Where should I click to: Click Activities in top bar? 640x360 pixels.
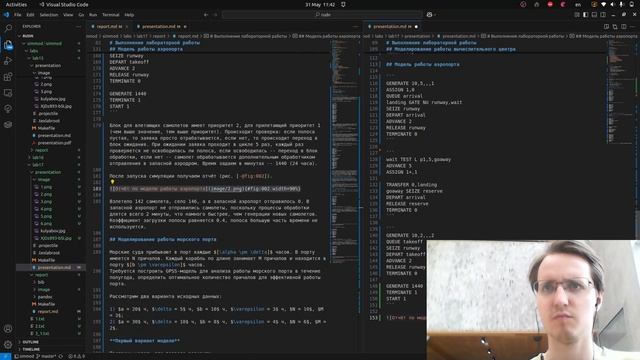(16, 4)
